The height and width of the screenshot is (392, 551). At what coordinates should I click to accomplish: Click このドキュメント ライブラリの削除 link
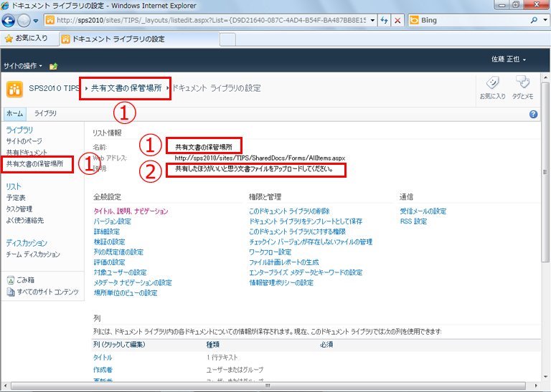[x=289, y=211]
